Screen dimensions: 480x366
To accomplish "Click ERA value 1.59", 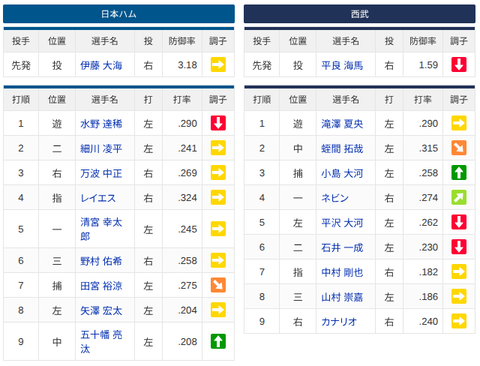I will 428,65.
